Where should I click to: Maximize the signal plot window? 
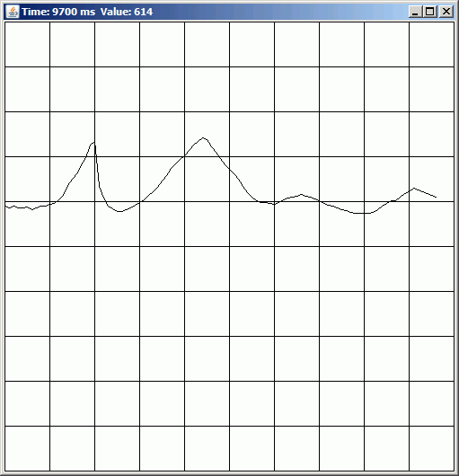tap(430, 12)
